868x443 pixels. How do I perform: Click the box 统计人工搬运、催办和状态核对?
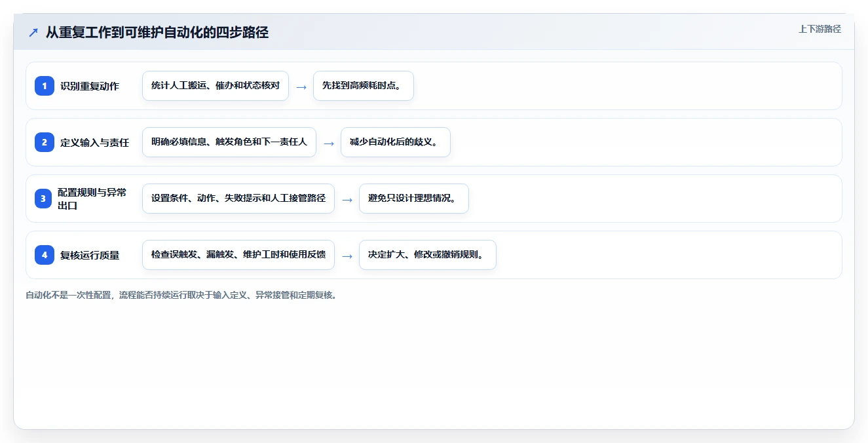pyautogui.click(x=216, y=86)
